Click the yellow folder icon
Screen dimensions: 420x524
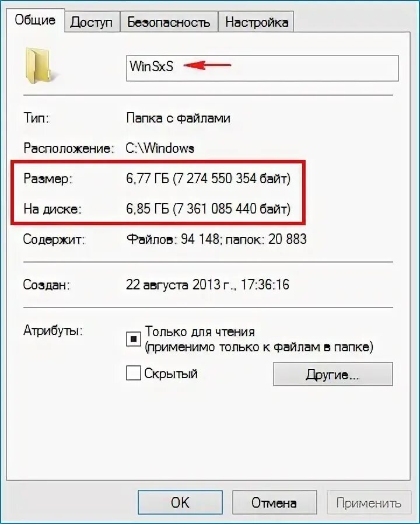[40, 65]
